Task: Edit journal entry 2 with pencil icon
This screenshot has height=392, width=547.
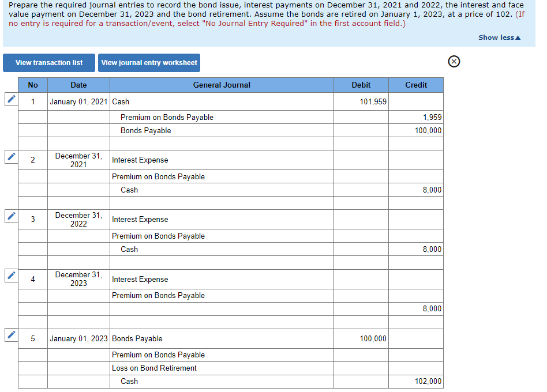Action: 11,157
